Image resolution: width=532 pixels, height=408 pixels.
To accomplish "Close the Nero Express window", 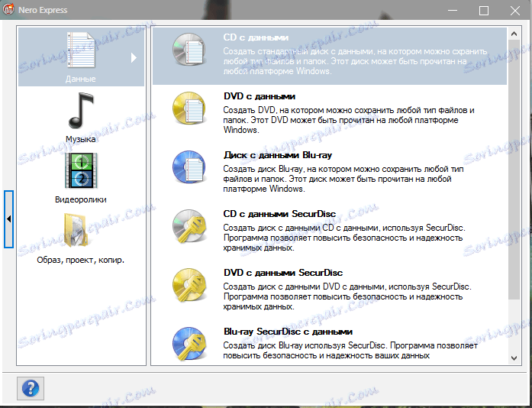I will pyautogui.click(x=515, y=11).
